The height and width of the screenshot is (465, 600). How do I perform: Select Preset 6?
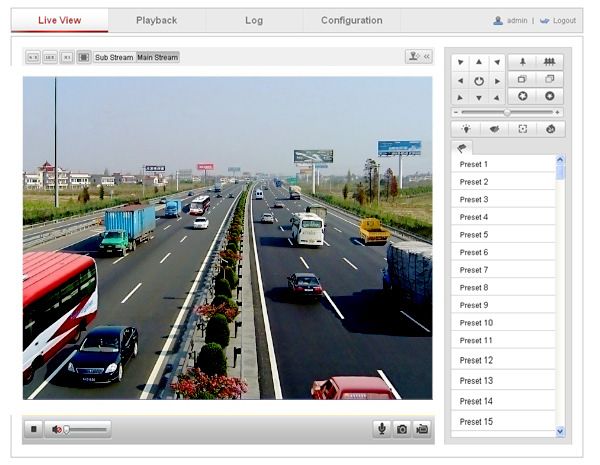point(503,252)
